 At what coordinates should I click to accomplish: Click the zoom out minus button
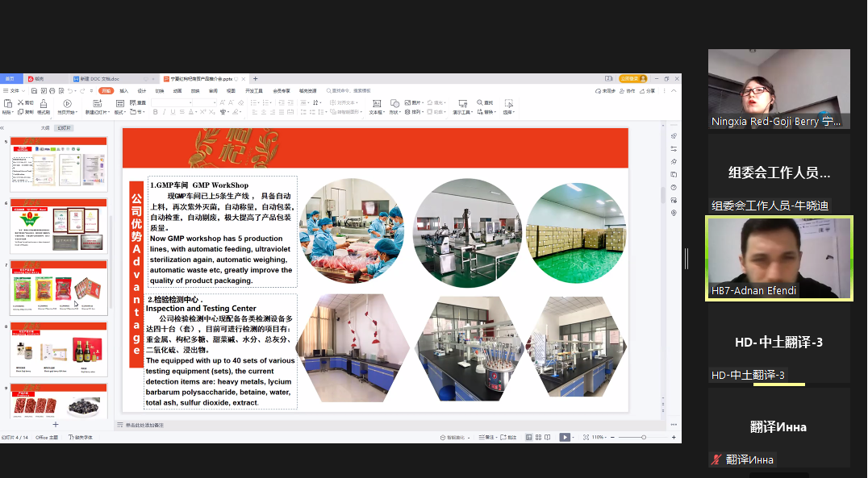[x=612, y=438]
